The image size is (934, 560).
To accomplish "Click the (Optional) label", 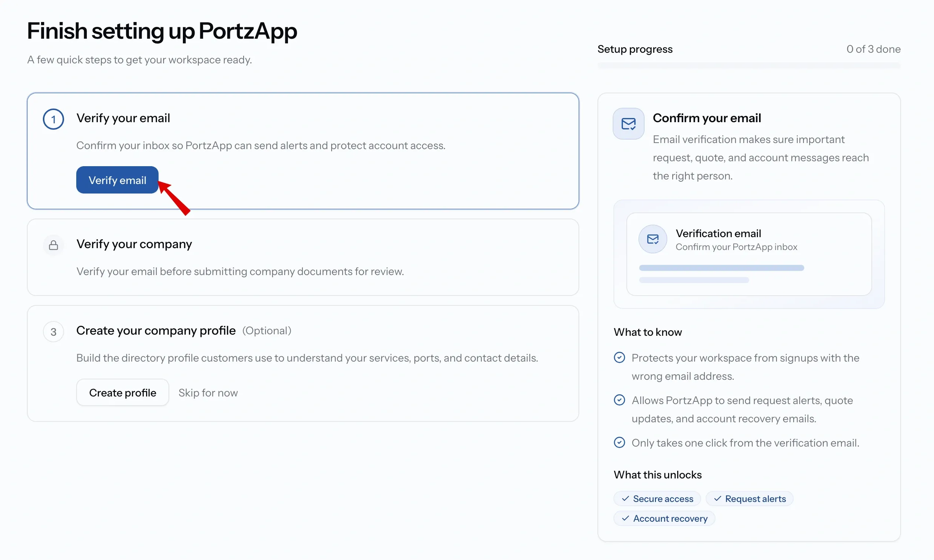I will (267, 330).
